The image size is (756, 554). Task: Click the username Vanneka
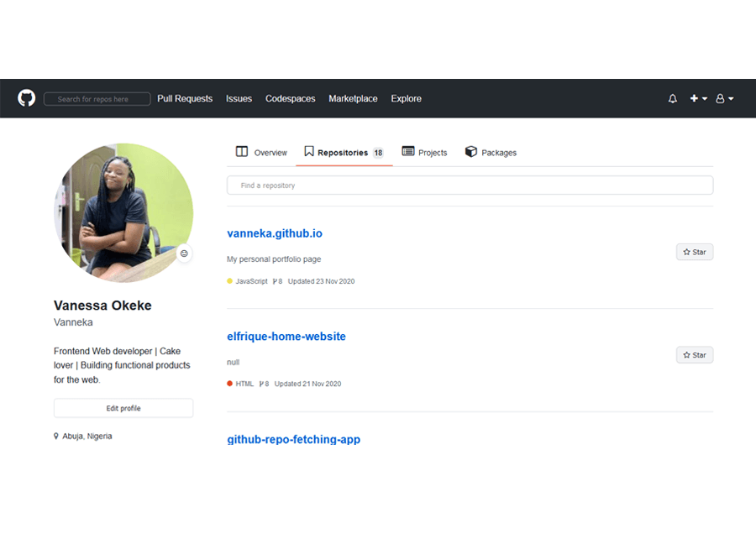pos(73,322)
